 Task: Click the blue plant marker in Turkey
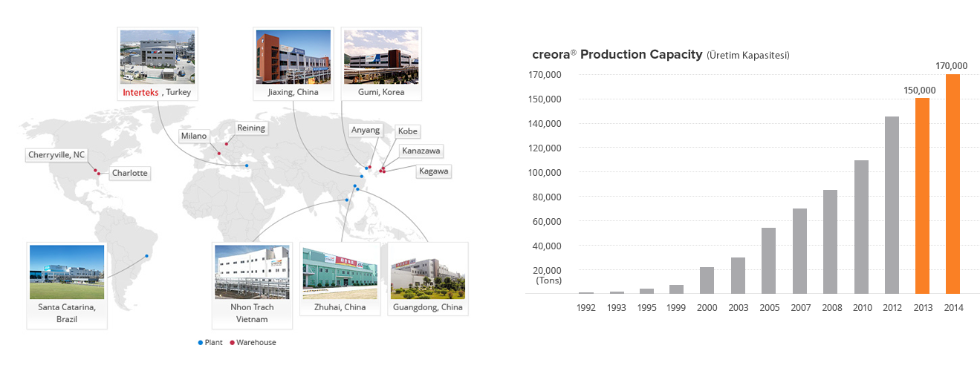(247, 165)
